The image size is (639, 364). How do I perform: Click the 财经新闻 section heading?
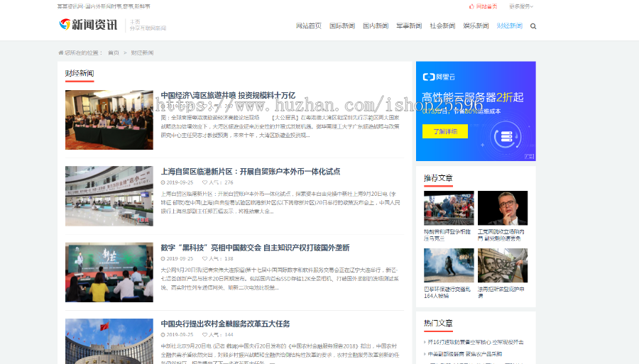pyautogui.click(x=80, y=73)
